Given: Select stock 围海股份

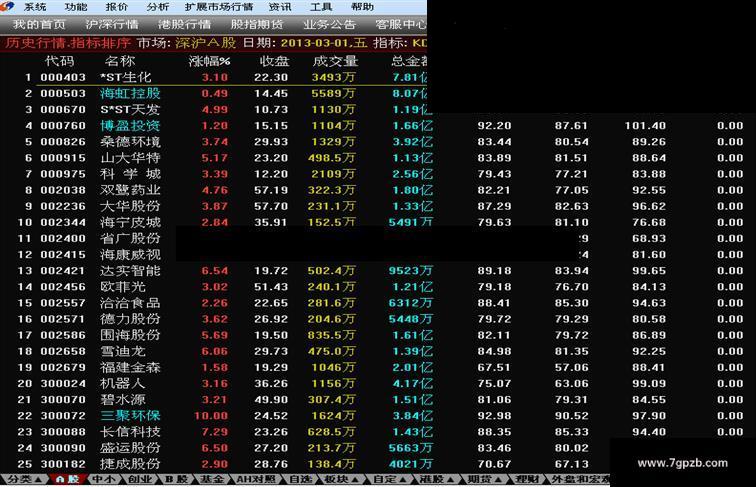Looking at the screenshot, I should click(x=130, y=335).
